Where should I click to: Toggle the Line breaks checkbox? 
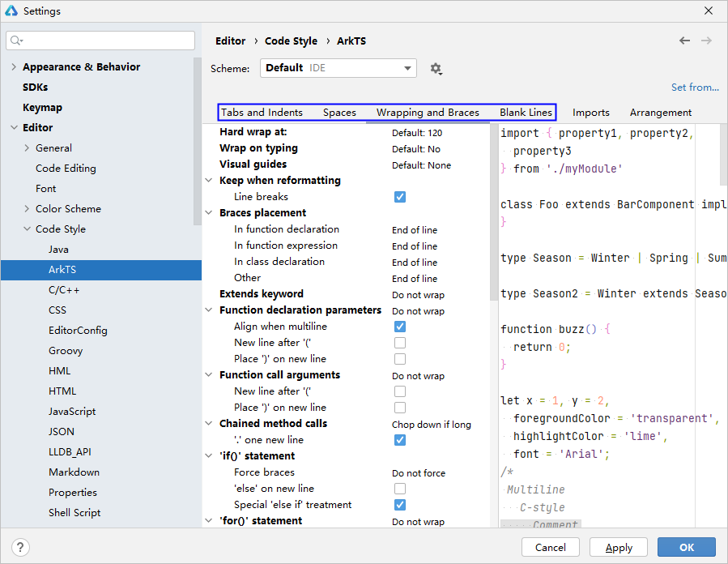pyautogui.click(x=400, y=197)
